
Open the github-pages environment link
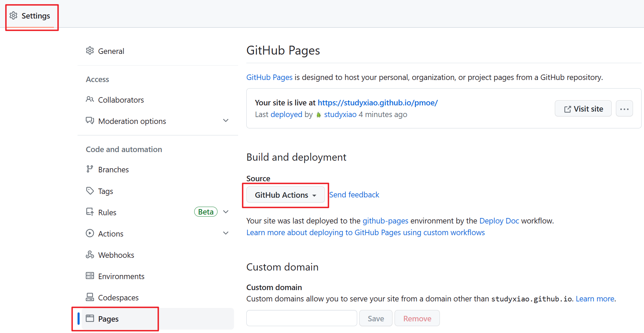coord(386,221)
